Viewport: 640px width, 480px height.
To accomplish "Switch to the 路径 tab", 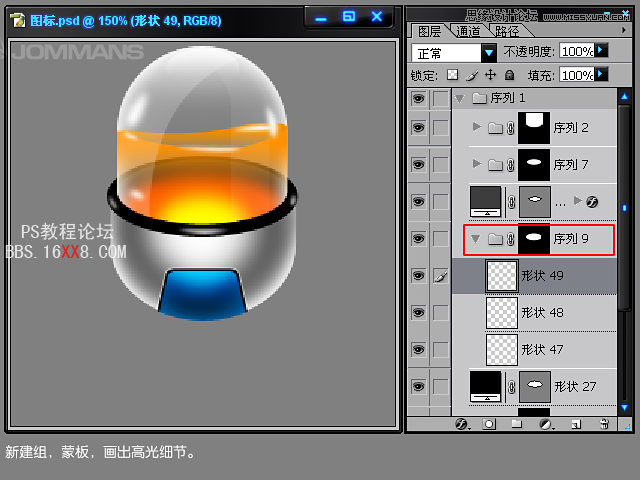I will [x=507, y=32].
